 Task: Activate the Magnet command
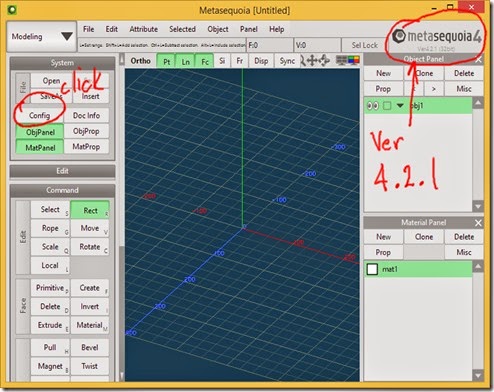click(50, 366)
